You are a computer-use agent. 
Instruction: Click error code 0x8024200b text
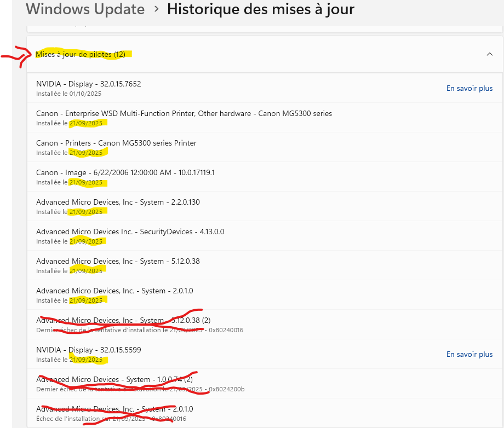227,389
